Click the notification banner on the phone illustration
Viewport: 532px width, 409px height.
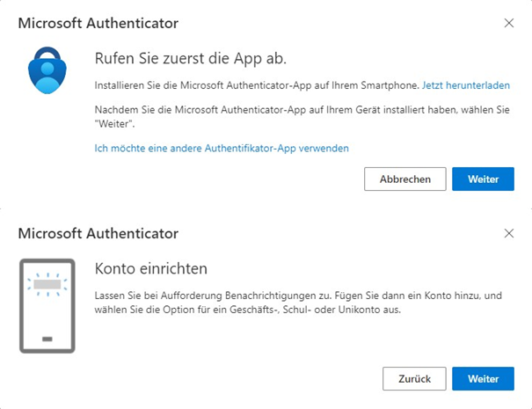[x=47, y=286]
